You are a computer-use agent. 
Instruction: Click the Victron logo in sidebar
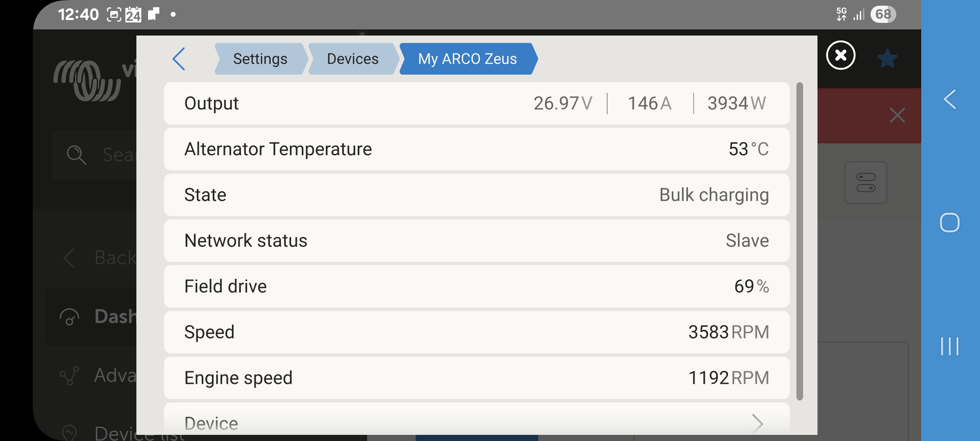tap(87, 80)
